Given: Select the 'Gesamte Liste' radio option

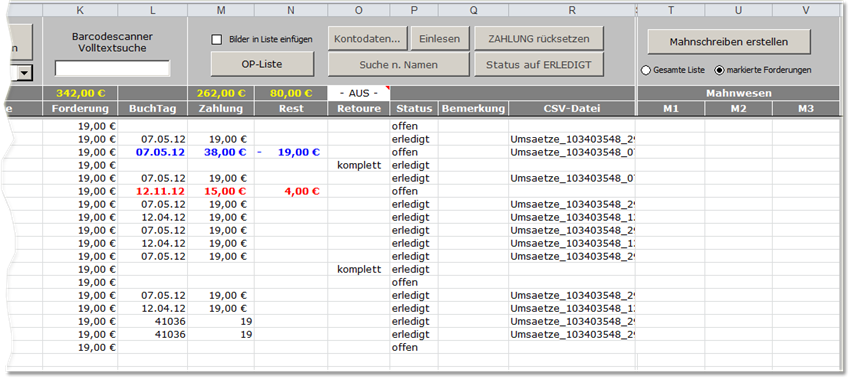Looking at the screenshot, I should 646,70.
